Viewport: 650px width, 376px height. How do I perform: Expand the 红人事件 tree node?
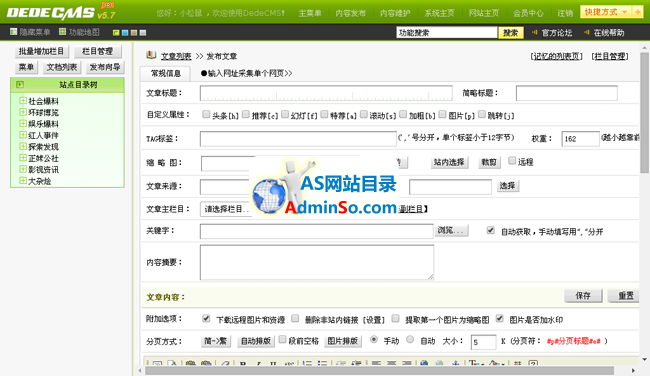point(23,135)
